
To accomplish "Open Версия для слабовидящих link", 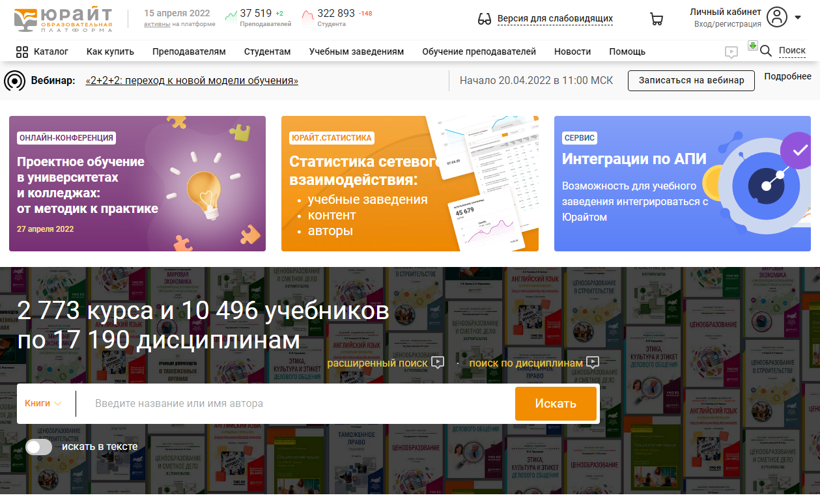I will [x=555, y=19].
